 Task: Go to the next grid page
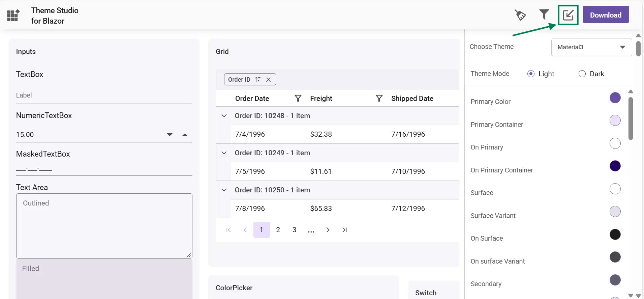click(x=328, y=230)
